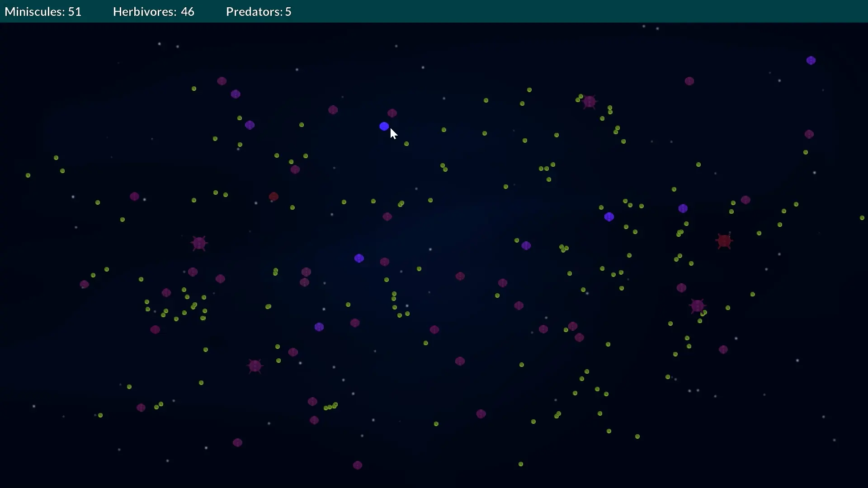Select the purple creature below that topmost-left herbivore

(x=236, y=94)
